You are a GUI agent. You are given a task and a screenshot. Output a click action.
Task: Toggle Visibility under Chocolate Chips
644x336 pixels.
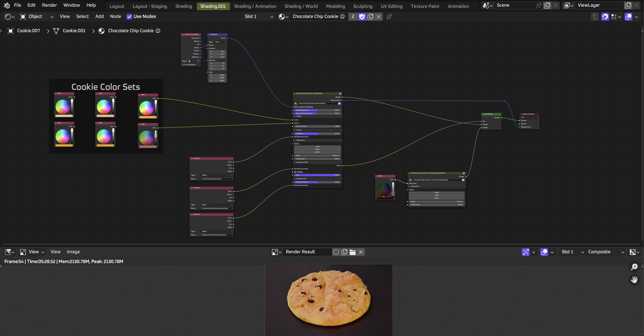coord(295,172)
